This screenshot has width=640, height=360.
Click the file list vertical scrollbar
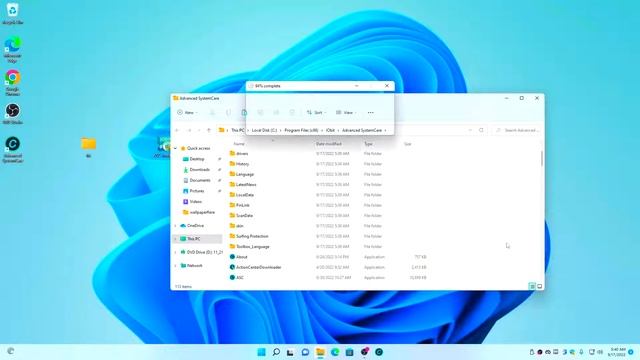pos(542,158)
